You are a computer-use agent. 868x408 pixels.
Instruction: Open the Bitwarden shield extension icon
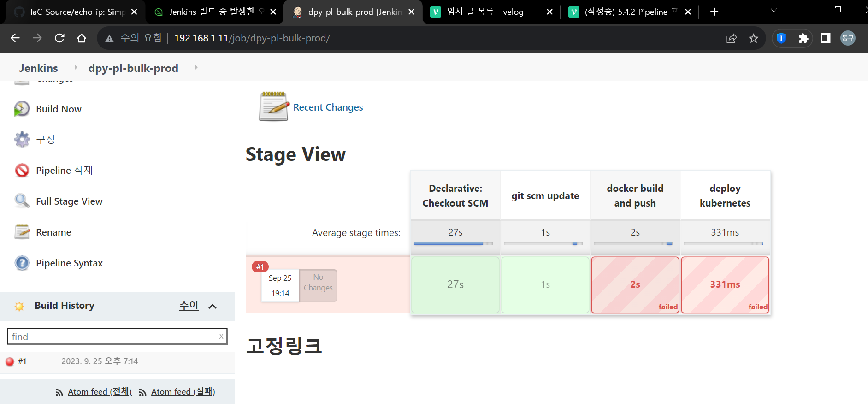click(781, 38)
